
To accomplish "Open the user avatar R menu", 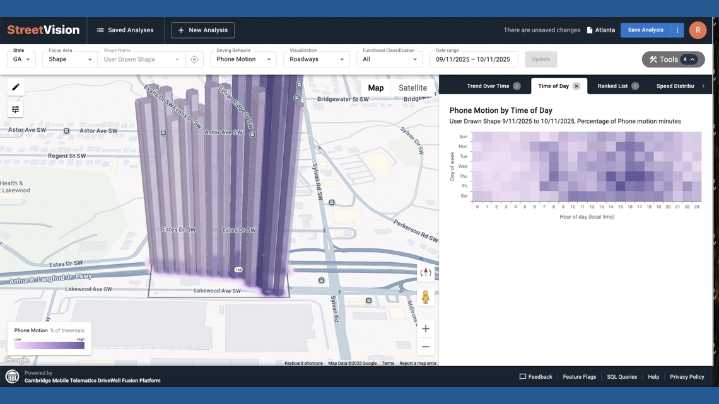I will click(697, 30).
